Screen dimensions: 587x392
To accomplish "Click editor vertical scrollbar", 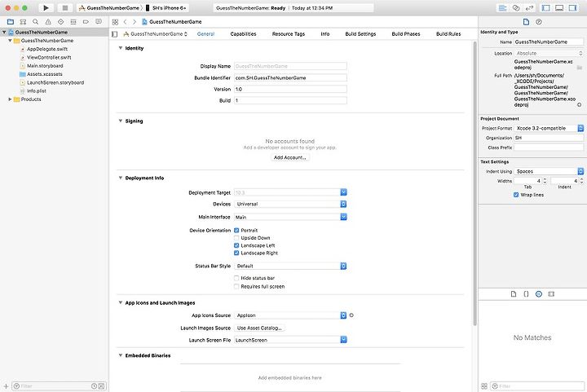I will pyautogui.click(x=474, y=185).
